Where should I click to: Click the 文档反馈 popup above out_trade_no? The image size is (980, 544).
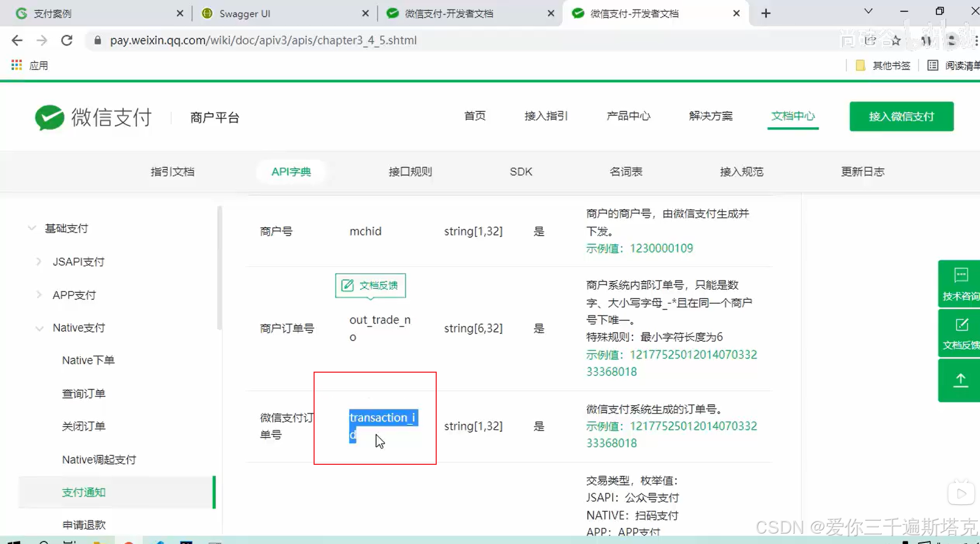[370, 286]
